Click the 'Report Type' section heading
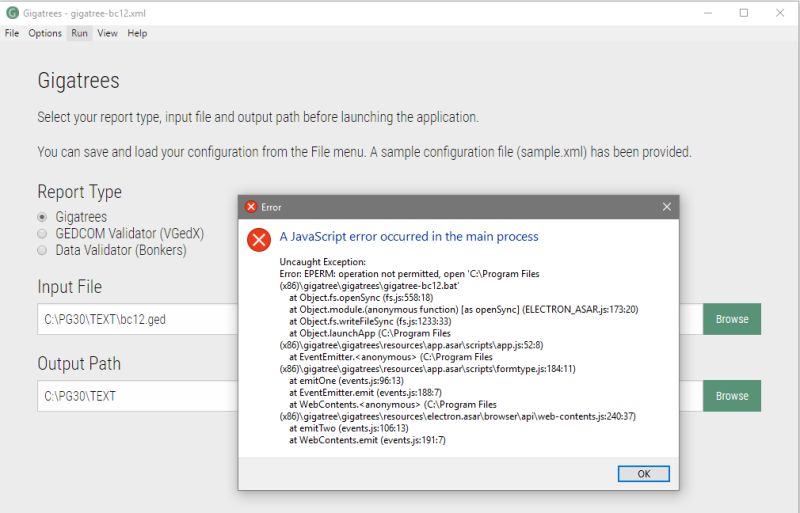The height and width of the screenshot is (513, 800). coord(80,192)
